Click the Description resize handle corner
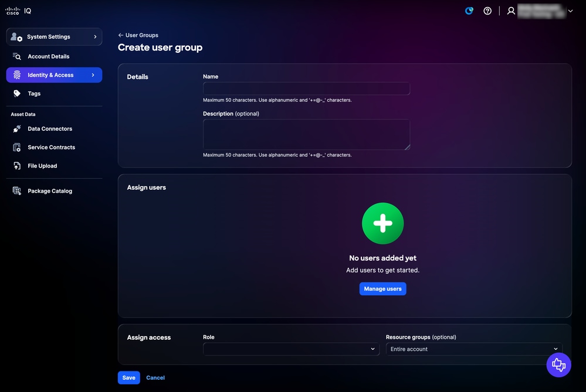Viewport: 586px width, 392px height. [x=407, y=147]
